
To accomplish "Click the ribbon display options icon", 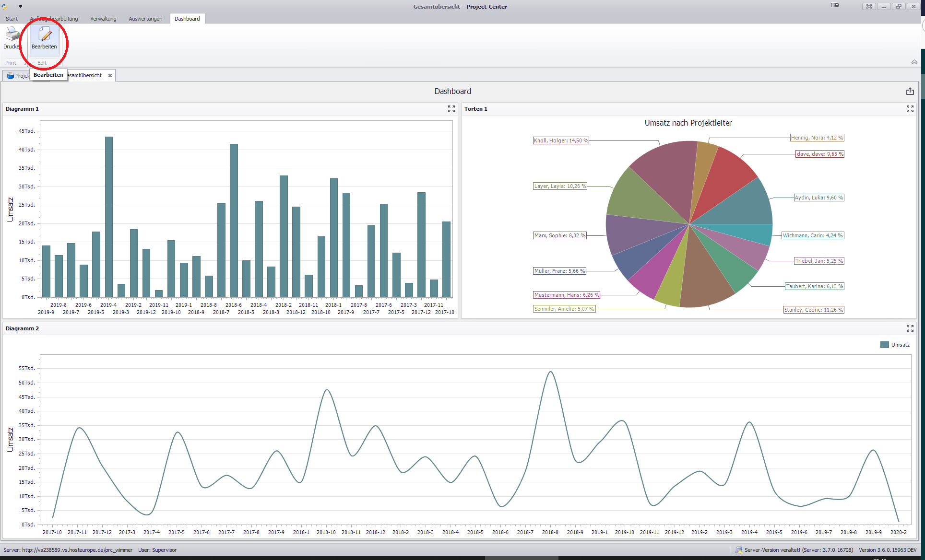I will pos(835,6).
